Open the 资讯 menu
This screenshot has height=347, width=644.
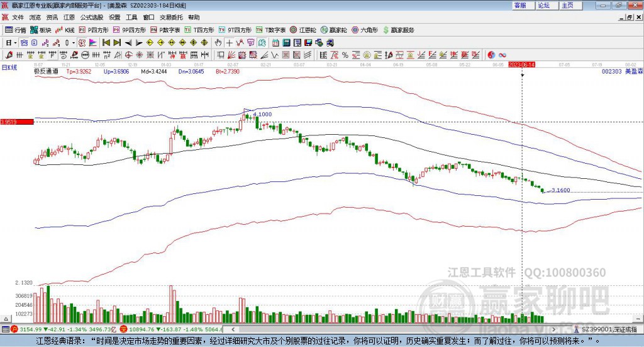click(52, 17)
